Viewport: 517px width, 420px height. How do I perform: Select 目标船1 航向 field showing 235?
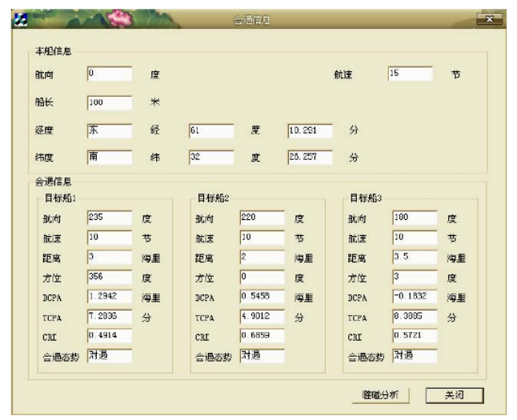(110, 218)
